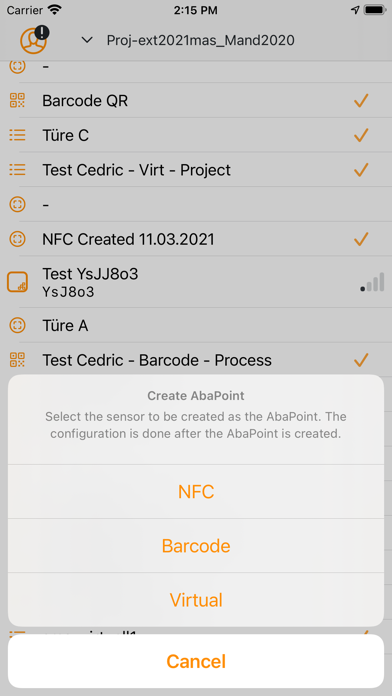This screenshot has width=392, height=696.
Task: Choose Virtual sensor option
Action: pyautogui.click(x=196, y=600)
